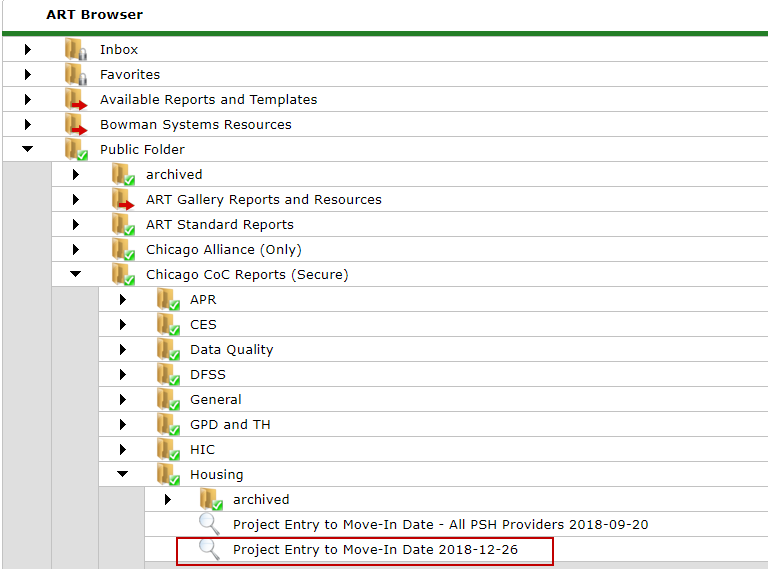Image resolution: width=768 pixels, height=569 pixels.
Task: Click the Public Folder icon
Action: click(x=76, y=149)
